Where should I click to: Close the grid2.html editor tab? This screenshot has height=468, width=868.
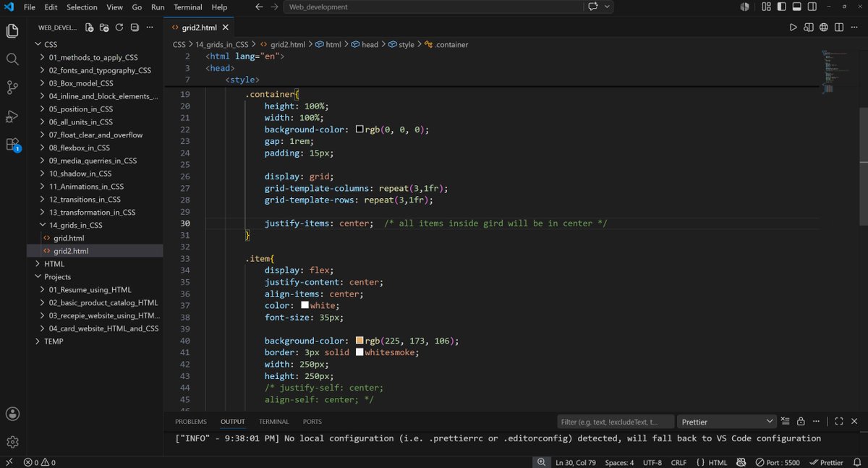click(226, 27)
